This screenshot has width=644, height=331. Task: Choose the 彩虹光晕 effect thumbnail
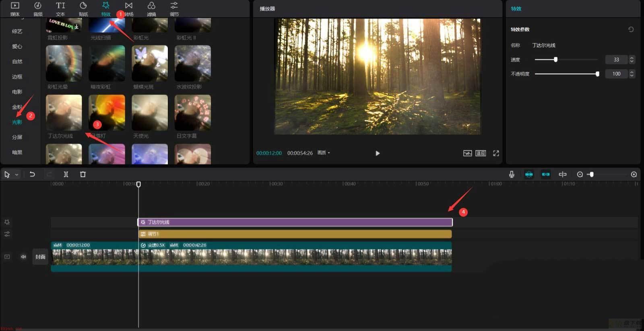click(64, 63)
